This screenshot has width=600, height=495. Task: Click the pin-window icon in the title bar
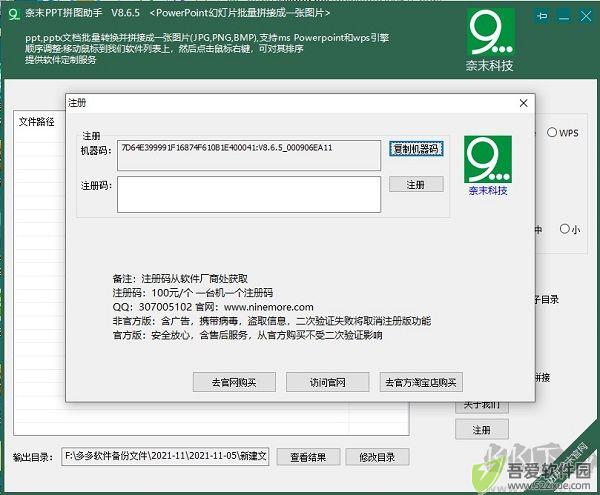tap(542, 16)
